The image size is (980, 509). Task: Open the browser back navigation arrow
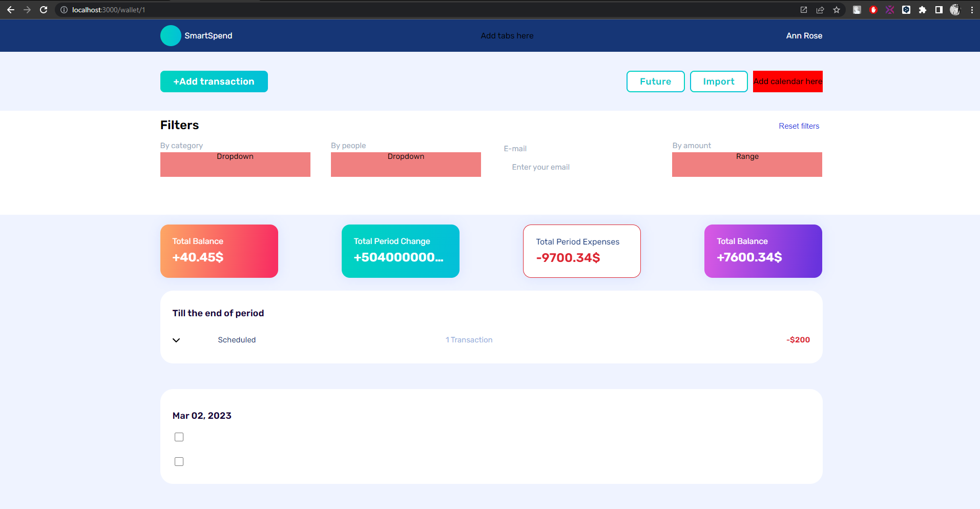10,10
